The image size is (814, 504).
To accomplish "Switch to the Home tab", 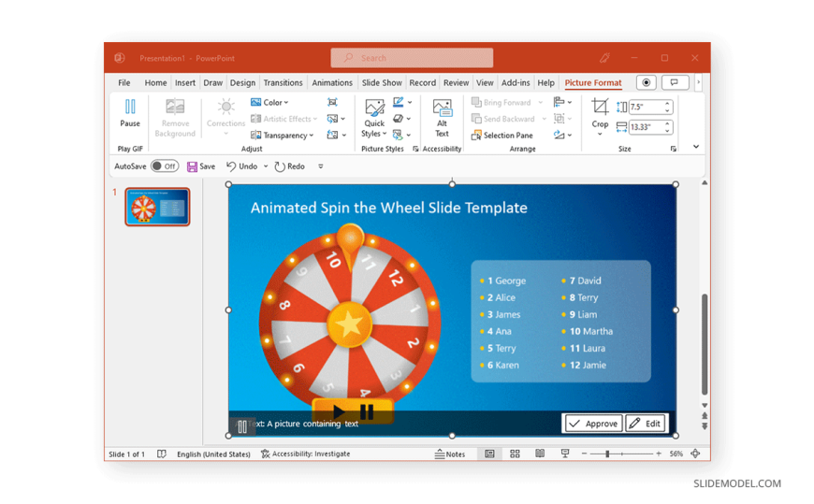I will [155, 82].
